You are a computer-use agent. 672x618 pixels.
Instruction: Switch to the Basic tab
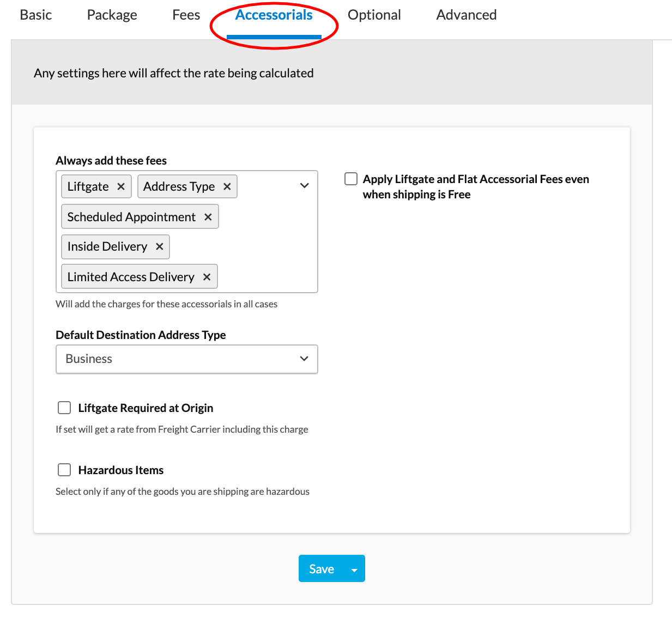36,15
